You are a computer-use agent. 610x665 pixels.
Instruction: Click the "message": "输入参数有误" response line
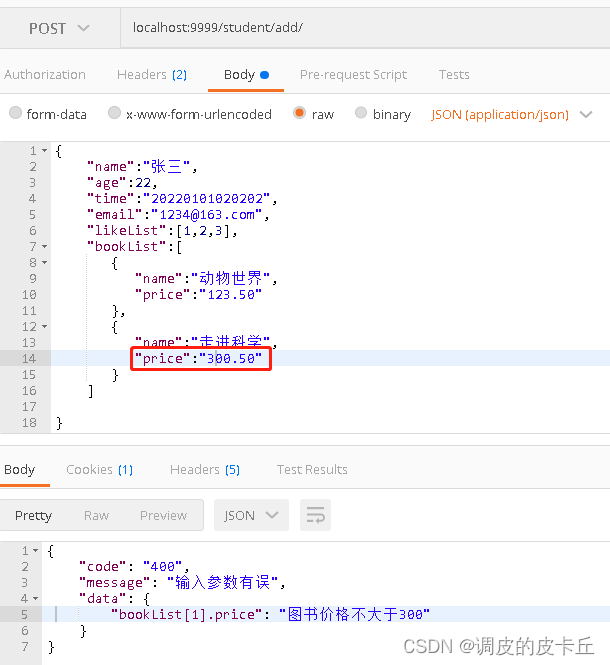pyautogui.click(x=182, y=582)
